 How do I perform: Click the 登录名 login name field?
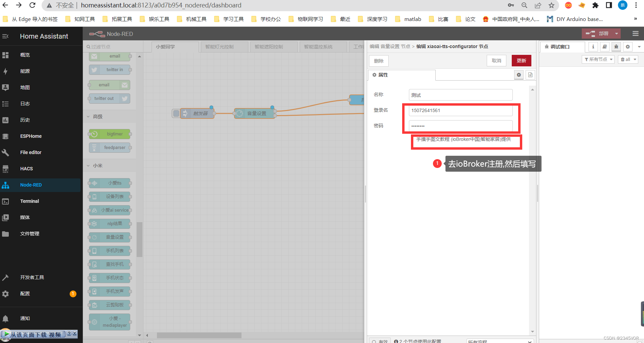pyautogui.click(x=461, y=110)
